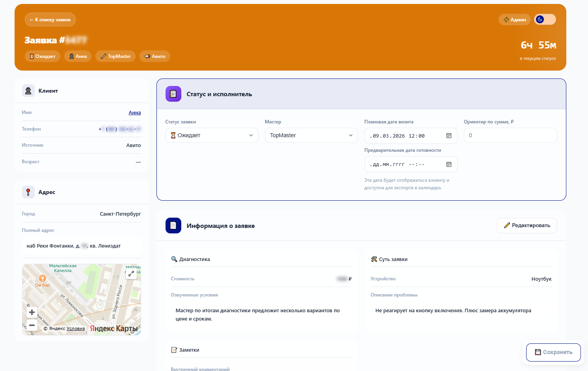Viewport: 588px width, 371px height.
Task: Zoom out on the Yandex map
Action: pyautogui.click(x=32, y=325)
